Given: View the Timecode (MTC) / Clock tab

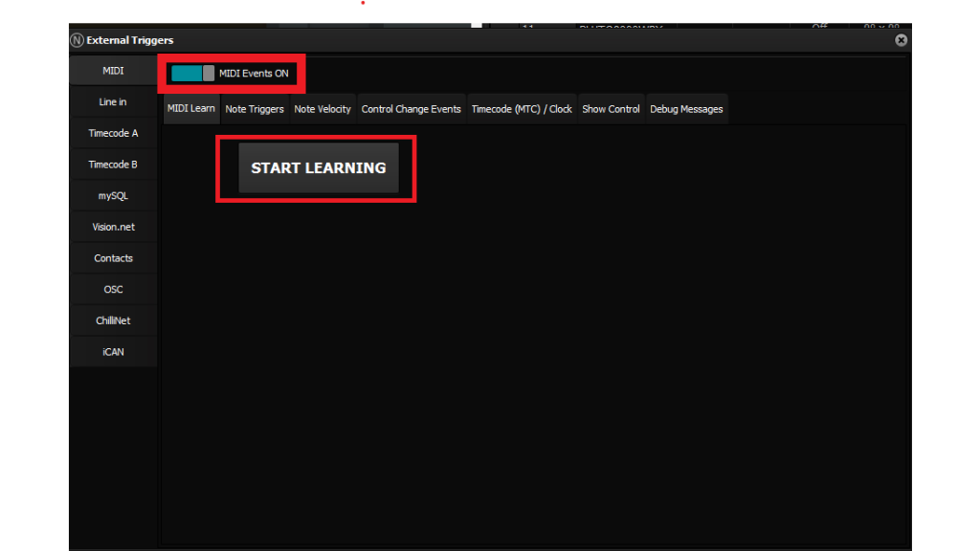Looking at the screenshot, I should [x=522, y=109].
